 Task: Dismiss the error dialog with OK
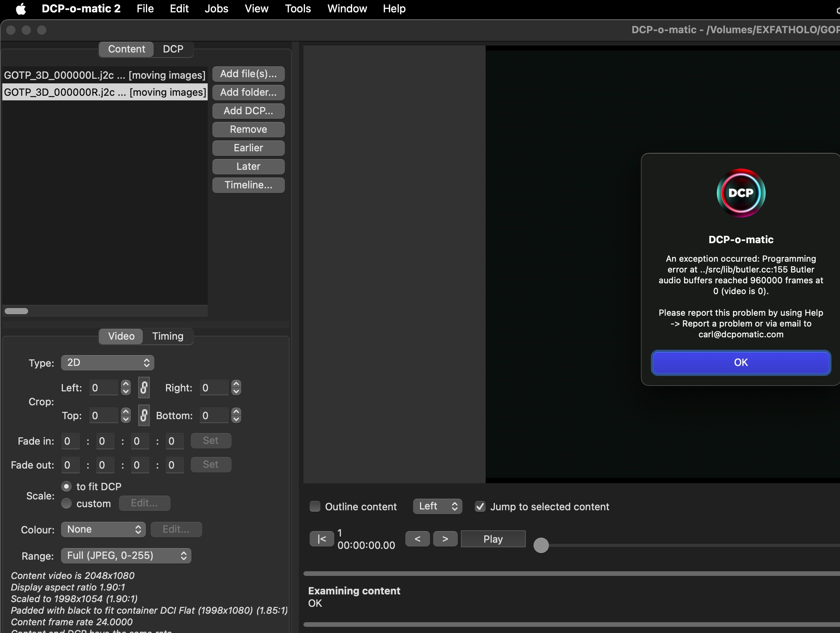tap(740, 362)
